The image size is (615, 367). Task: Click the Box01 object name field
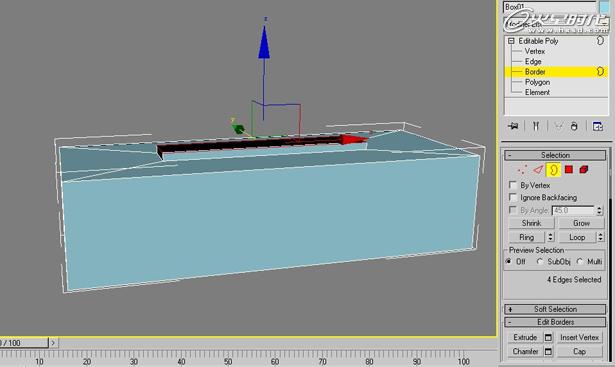click(550, 7)
